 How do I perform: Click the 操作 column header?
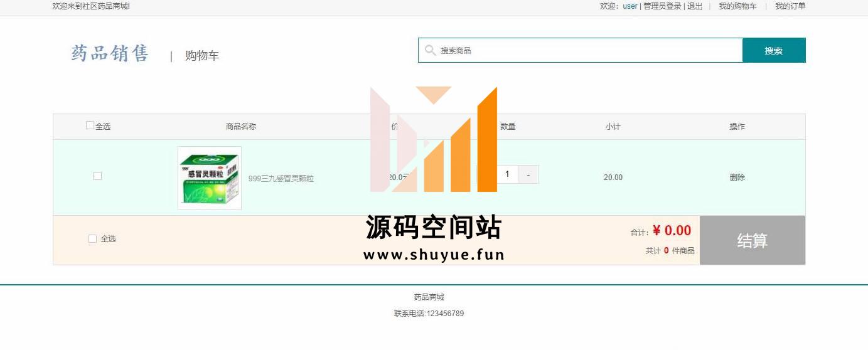coord(737,126)
